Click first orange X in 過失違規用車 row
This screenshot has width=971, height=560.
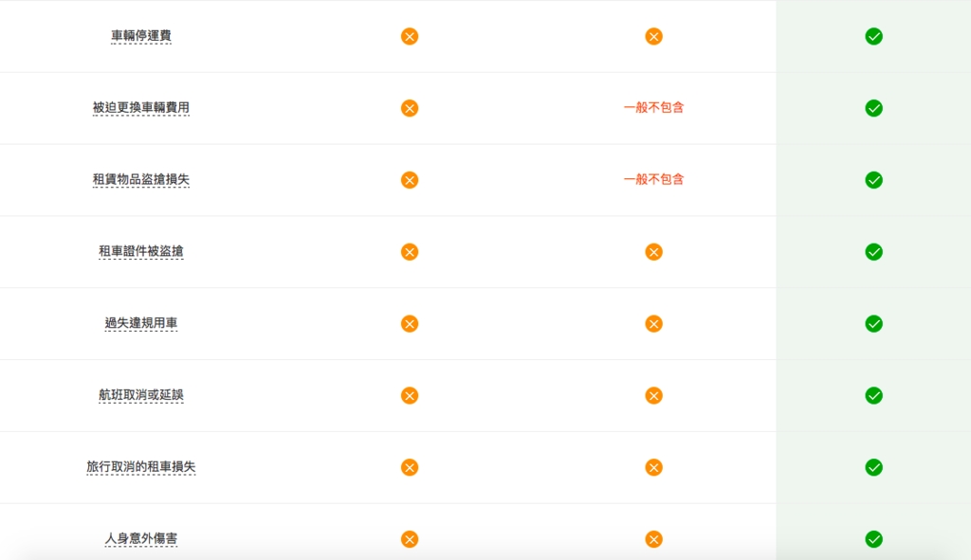click(x=410, y=324)
